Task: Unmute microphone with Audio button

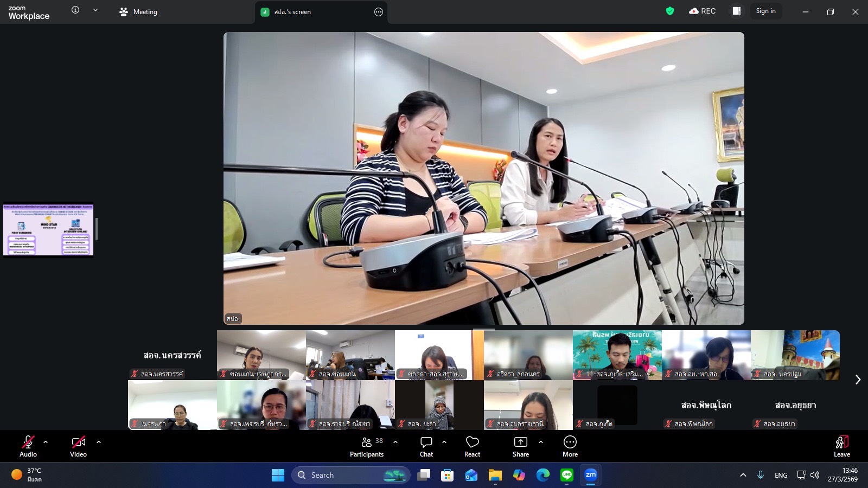Action: 28,447
